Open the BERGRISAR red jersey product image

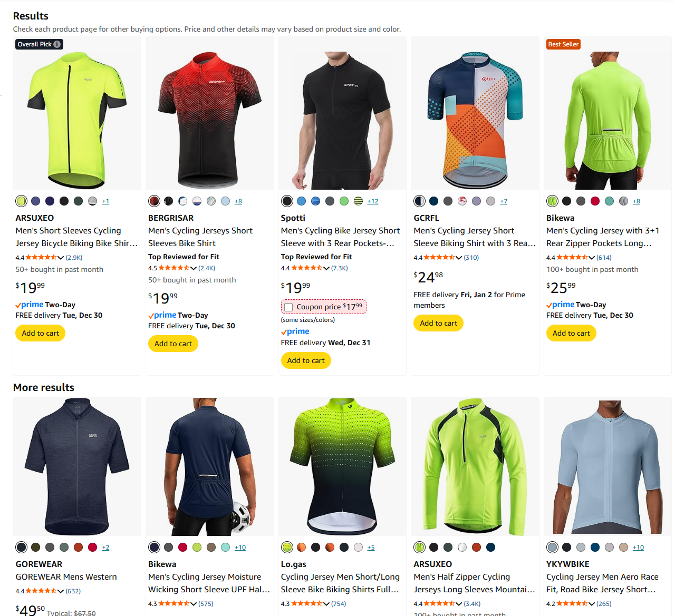pyautogui.click(x=210, y=120)
